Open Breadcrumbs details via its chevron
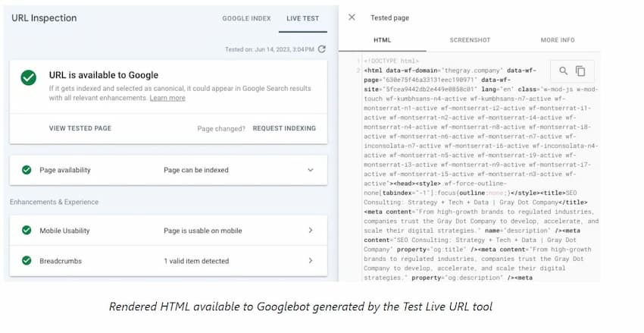The image size is (644, 333). [x=310, y=261]
